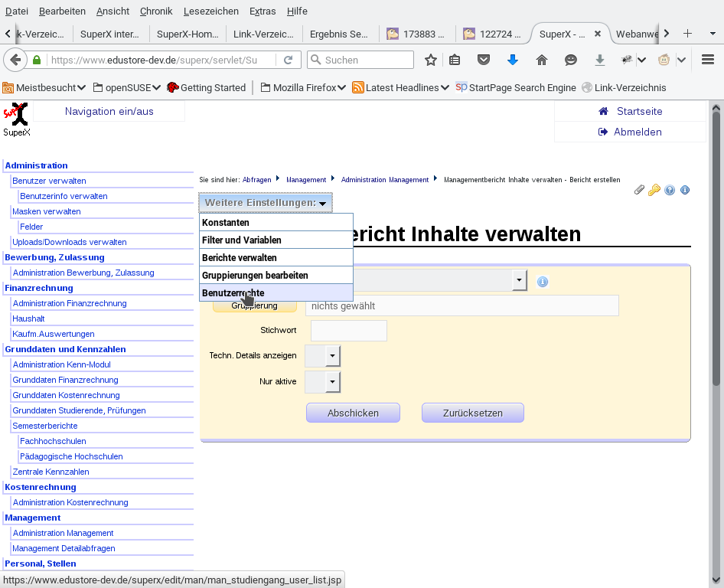
Task: Open Haushalt in the sidebar
Action: coord(28,318)
